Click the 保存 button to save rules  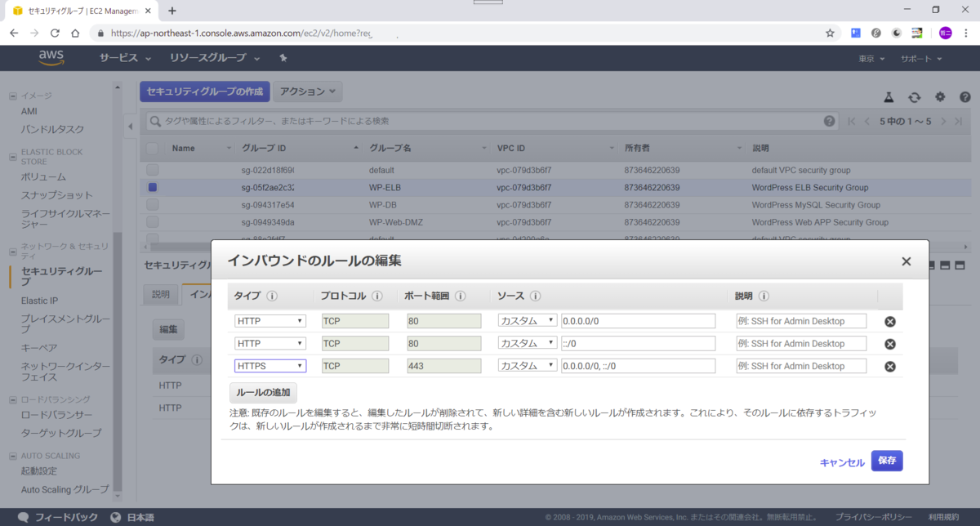tap(887, 460)
